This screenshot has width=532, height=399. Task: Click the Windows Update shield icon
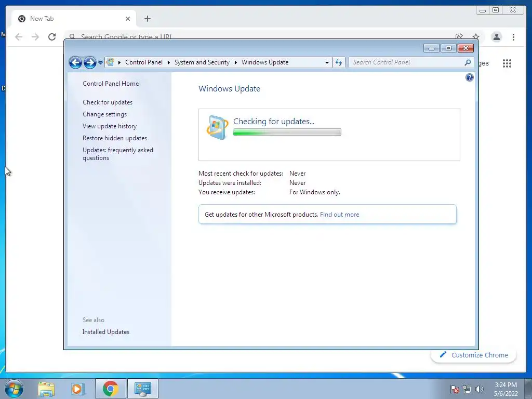tap(217, 128)
